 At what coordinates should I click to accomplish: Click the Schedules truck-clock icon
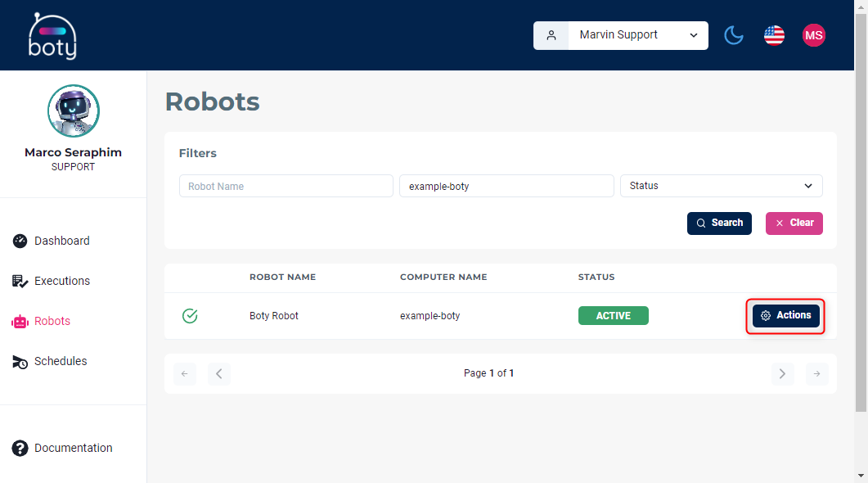[x=20, y=362]
